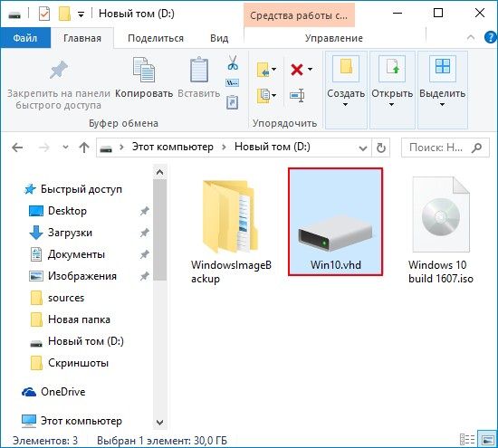Go forward with the right arrow

43,148
